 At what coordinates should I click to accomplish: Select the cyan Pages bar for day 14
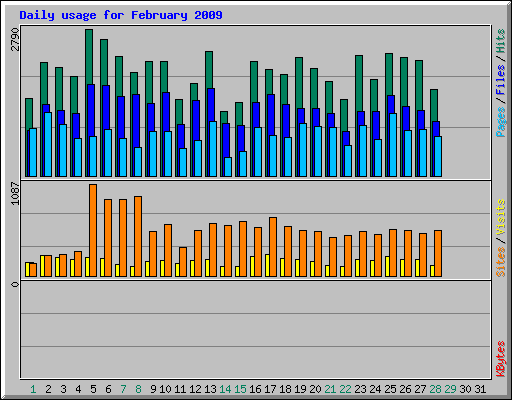(x=228, y=167)
